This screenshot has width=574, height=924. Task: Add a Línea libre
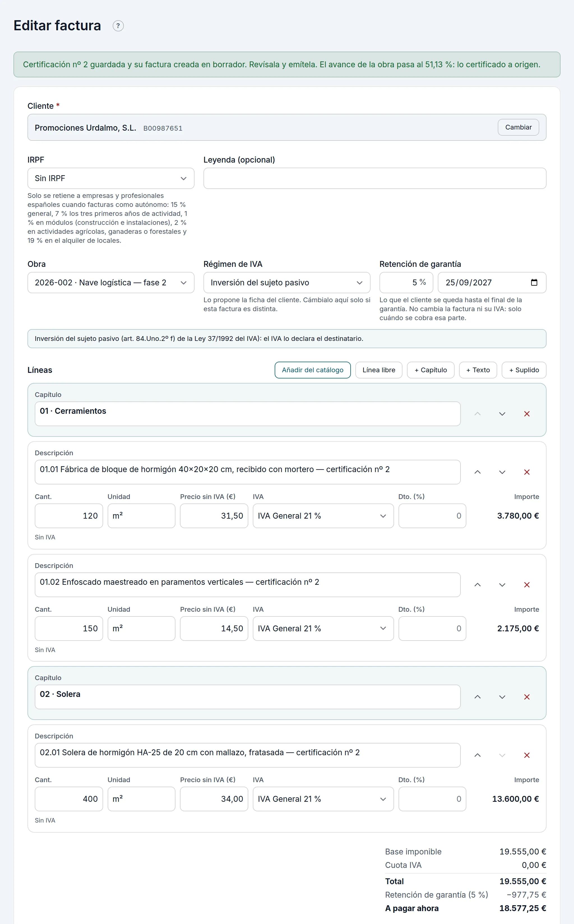[x=378, y=370]
